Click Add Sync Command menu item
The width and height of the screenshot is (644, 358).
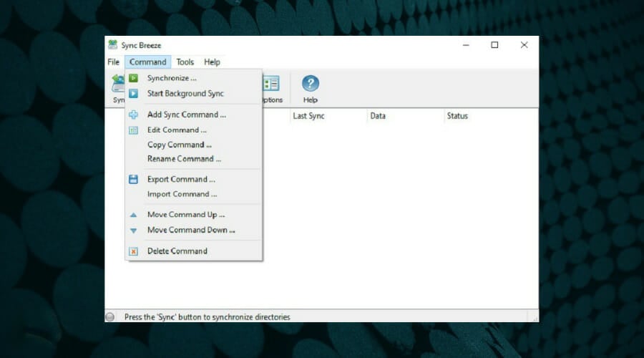[x=186, y=115]
